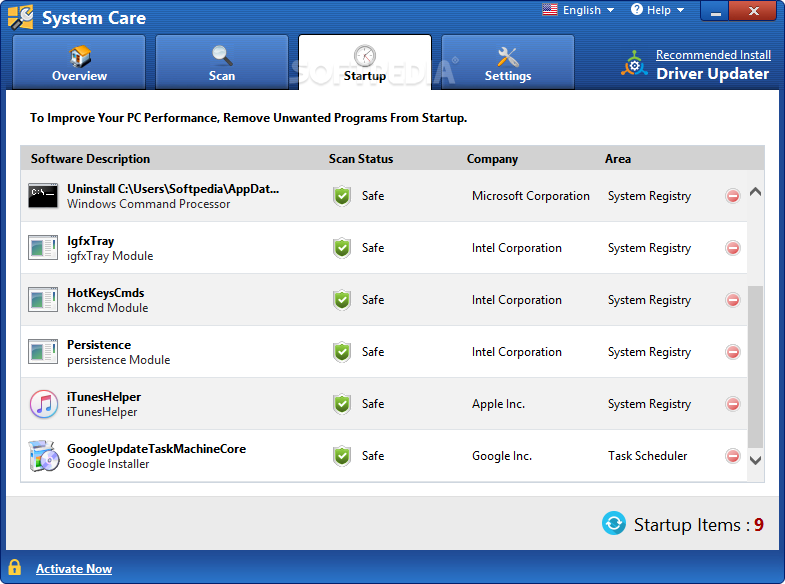Remove Persistence from startup
Screen dimensions: 785x584
coord(732,352)
